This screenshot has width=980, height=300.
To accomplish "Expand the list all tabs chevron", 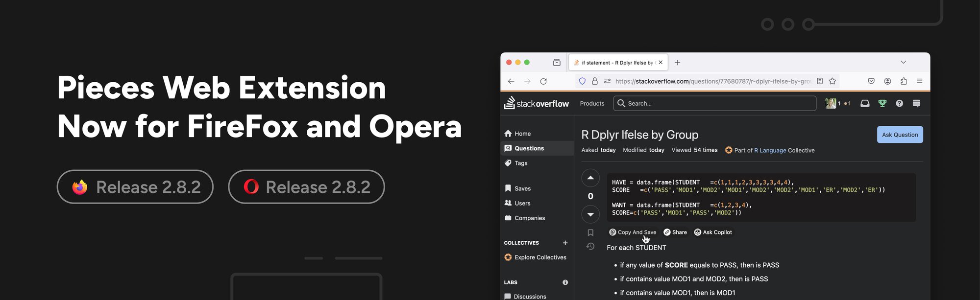I will 904,62.
